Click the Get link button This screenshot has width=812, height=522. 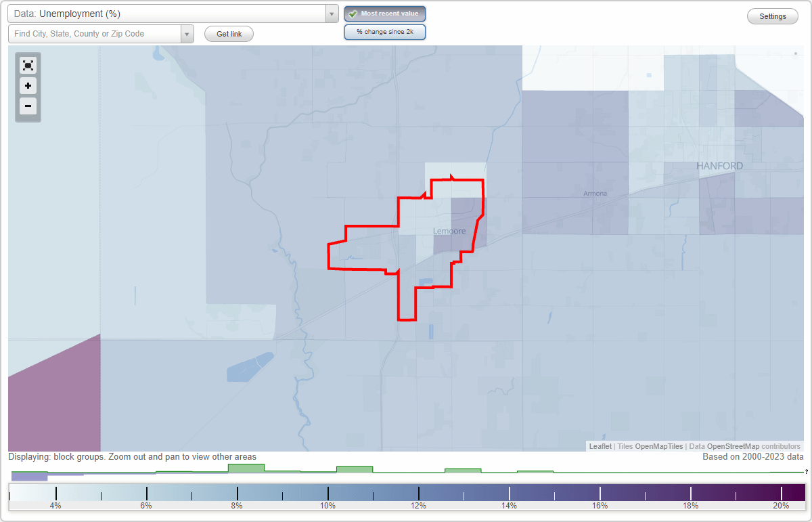point(228,33)
